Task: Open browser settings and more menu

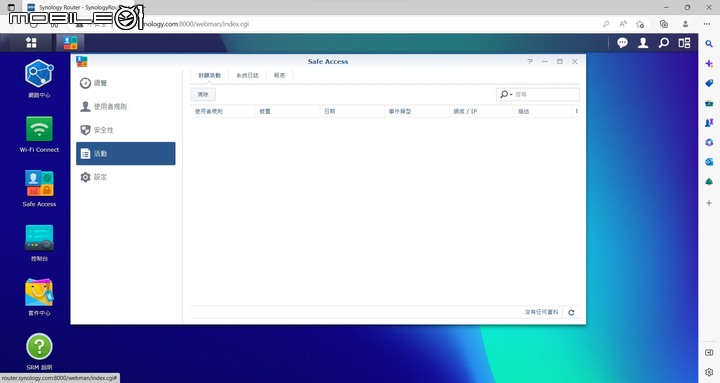Action: click(707, 24)
